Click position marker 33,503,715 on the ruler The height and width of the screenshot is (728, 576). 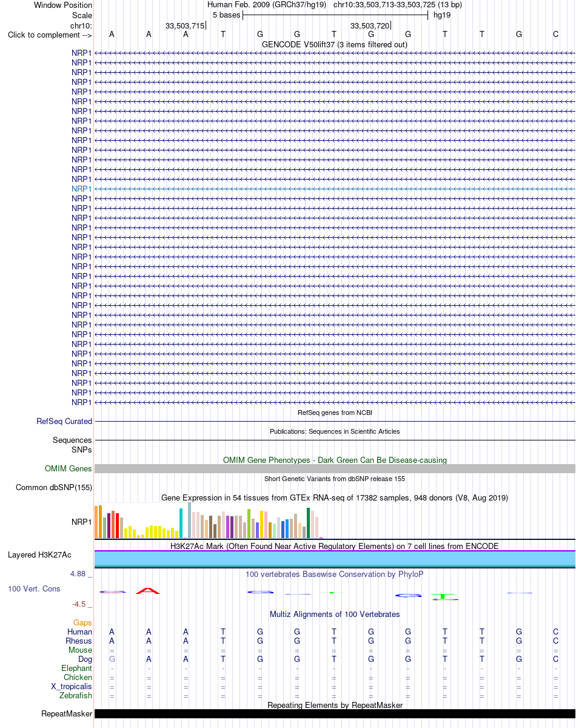click(x=185, y=25)
